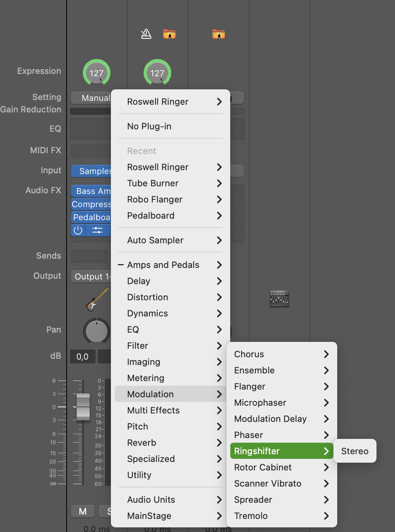Open the Utility plug-in category
The width and height of the screenshot is (395, 532).
pyautogui.click(x=171, y=475)
